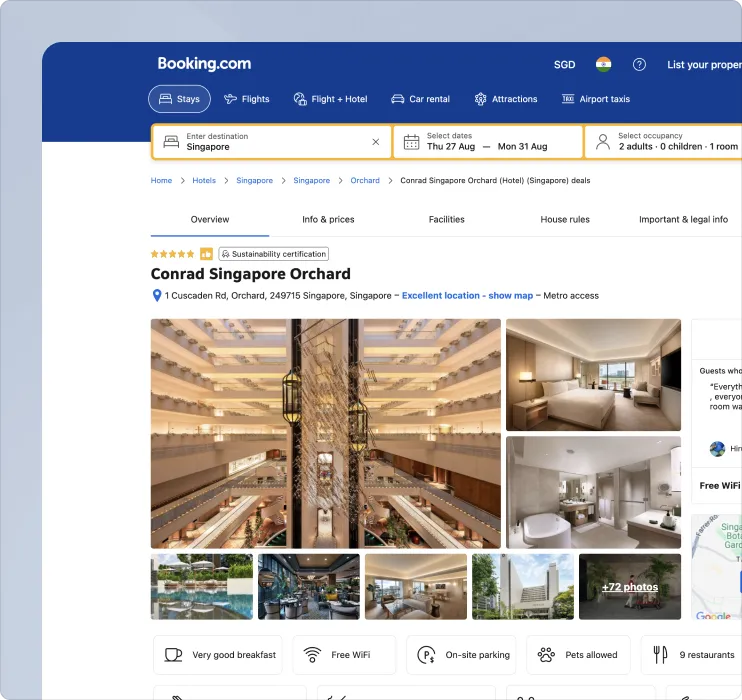The image size is (742, 700).
Task: Open the bathroom with bathtub photo
Action: click(x=593, y=492)
